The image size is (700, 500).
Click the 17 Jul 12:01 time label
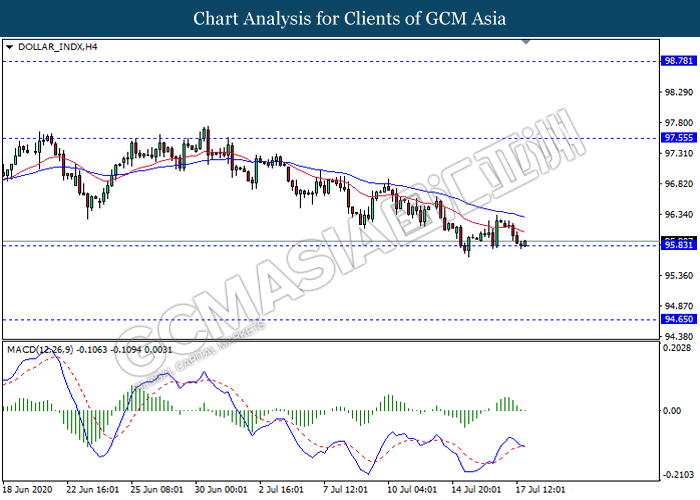542,491
